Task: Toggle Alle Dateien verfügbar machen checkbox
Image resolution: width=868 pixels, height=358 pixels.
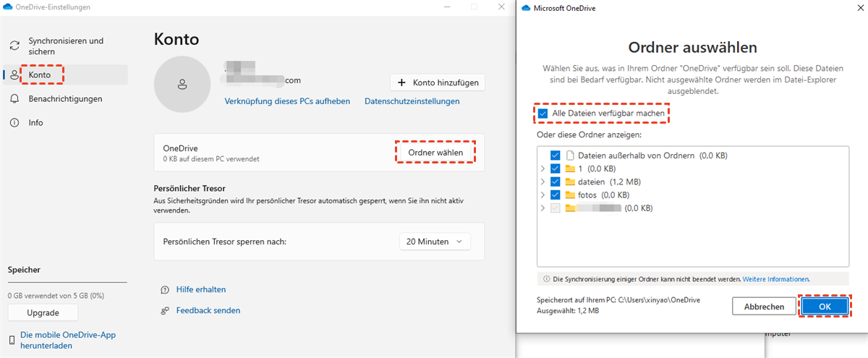Action: click(x=542, y=114)
